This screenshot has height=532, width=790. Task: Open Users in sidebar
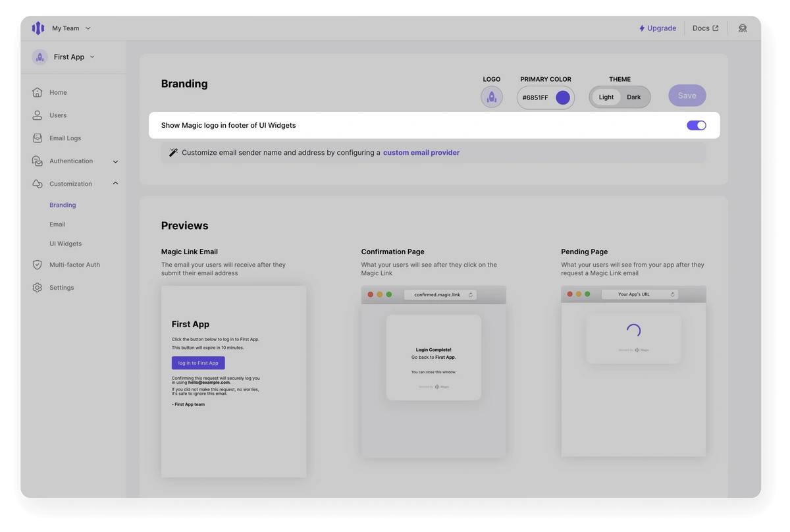pyautogui.click(x=58, y=115)
